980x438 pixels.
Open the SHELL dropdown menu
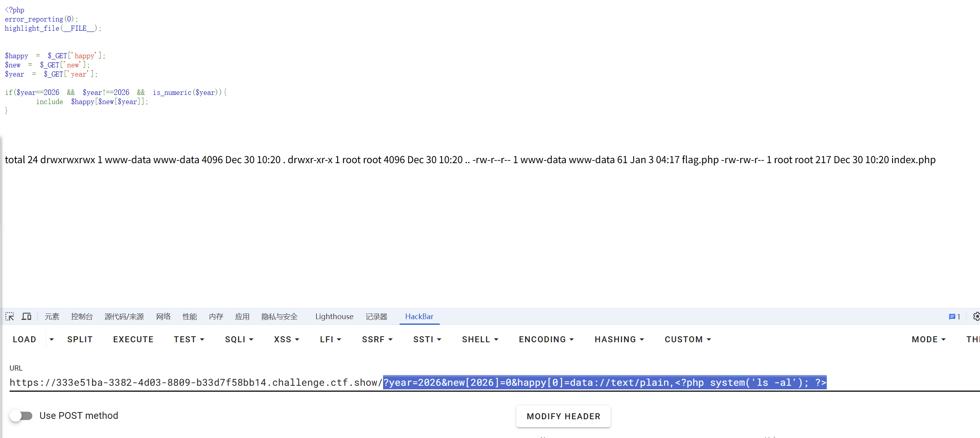tap(480, 339)
